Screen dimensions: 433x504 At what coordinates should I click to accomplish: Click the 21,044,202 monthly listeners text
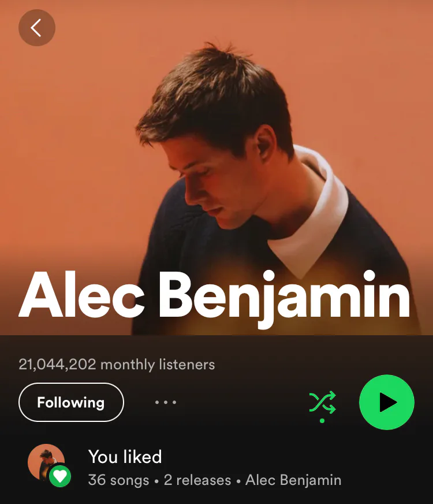point(117,365)
